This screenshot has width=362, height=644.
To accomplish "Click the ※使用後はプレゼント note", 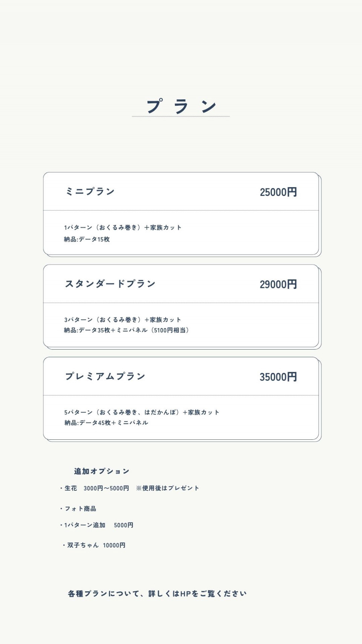I will point(167,488).
